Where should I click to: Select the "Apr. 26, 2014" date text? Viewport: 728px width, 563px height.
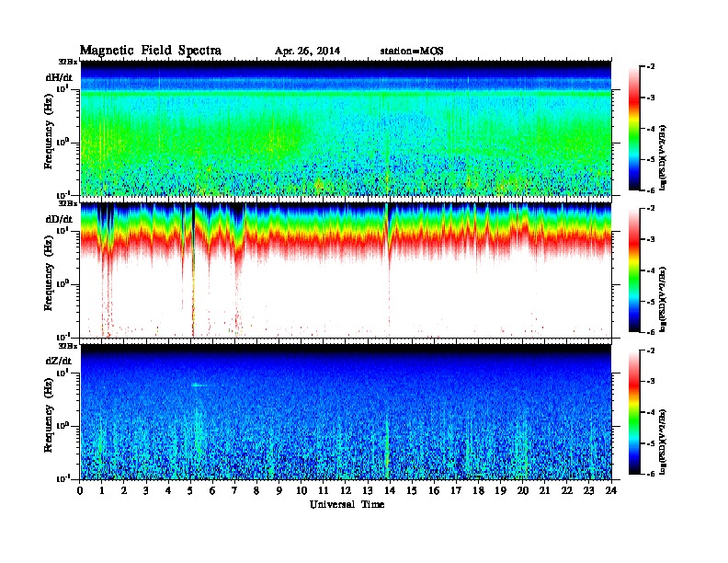[307, 52]
